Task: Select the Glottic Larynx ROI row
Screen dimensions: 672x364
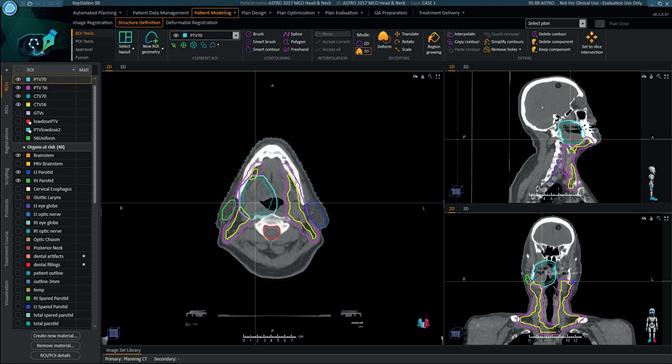Action: click(53, 197)
